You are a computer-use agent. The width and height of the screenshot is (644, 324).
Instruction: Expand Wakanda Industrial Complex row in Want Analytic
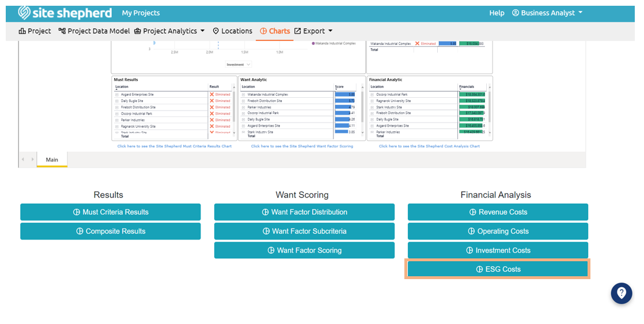click(243, 94)
